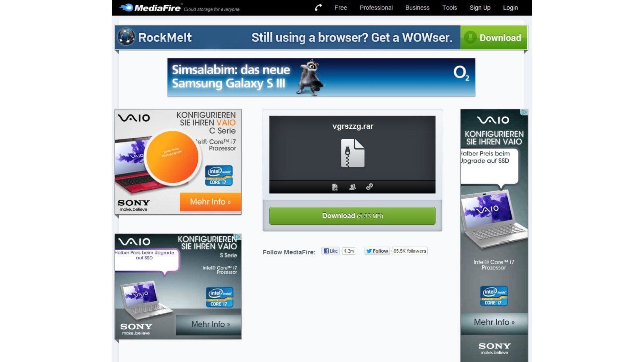Click Sony make.believe logo in right skyscraper ad
Viewport: 644px width, 362px height.
click(x=494, y=348)
